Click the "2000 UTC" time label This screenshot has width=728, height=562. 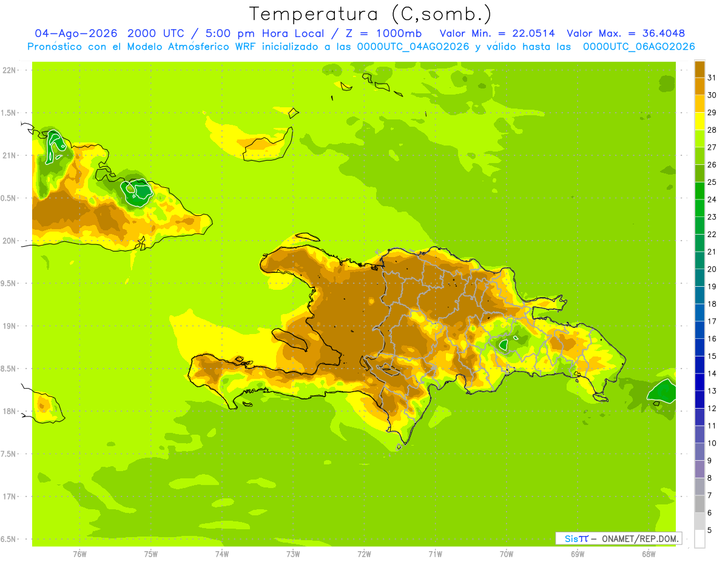click(157, 33)
